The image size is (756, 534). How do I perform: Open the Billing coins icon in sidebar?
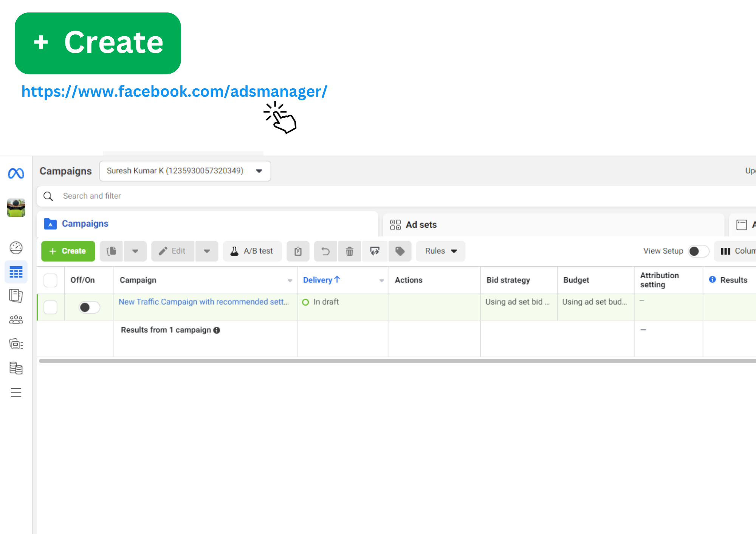16,368
